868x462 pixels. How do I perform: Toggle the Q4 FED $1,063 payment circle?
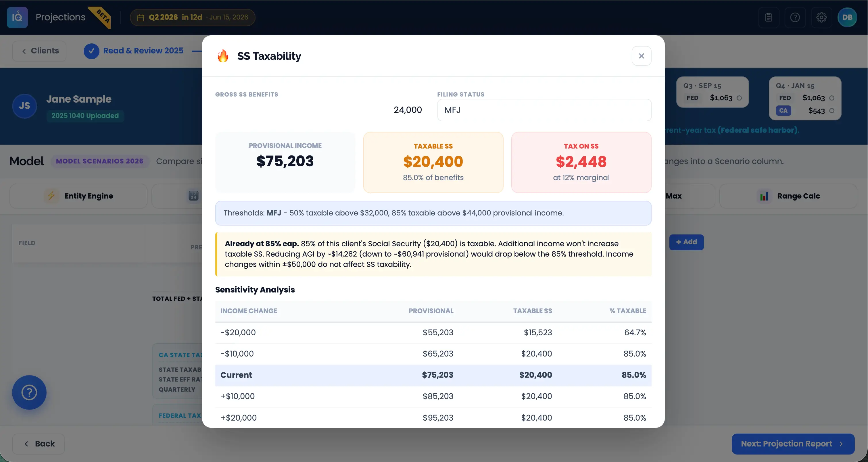831,98
